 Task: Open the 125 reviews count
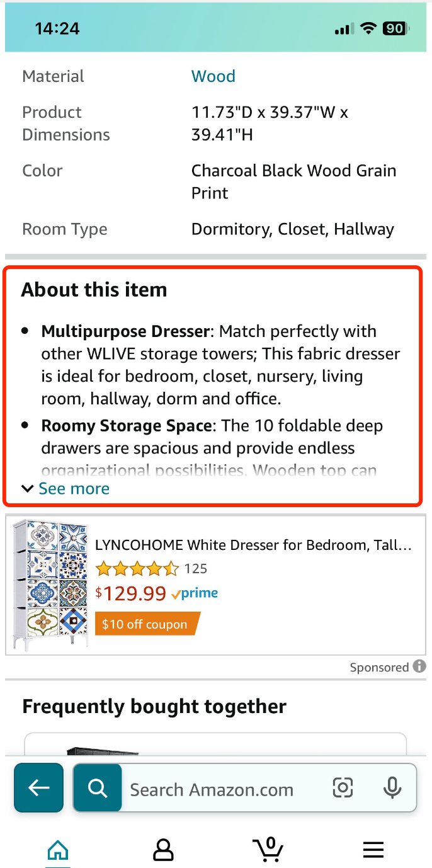pyautogui.click(x=196, y=569)
